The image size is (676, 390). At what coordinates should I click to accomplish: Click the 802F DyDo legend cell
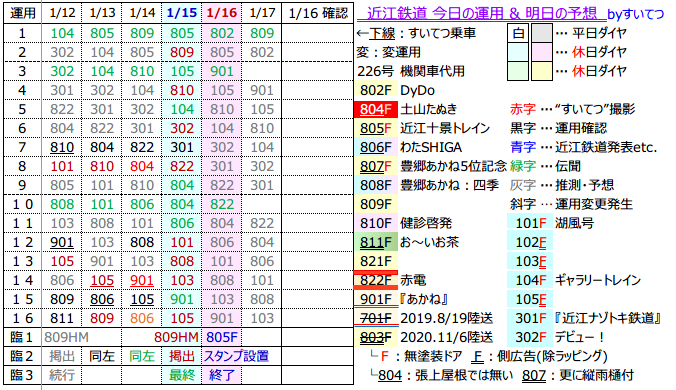376,90
